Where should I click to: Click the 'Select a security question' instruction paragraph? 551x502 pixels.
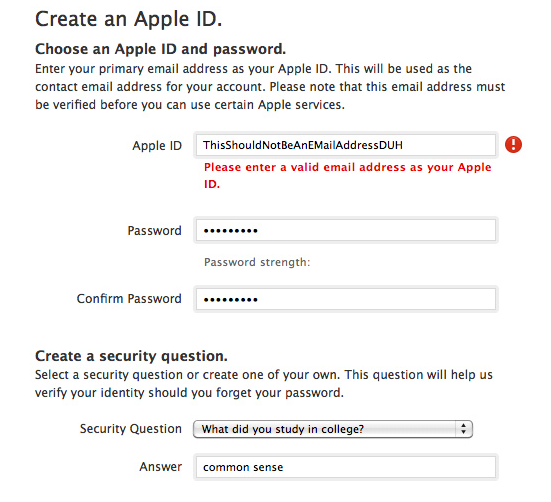[x=264, y=384]
